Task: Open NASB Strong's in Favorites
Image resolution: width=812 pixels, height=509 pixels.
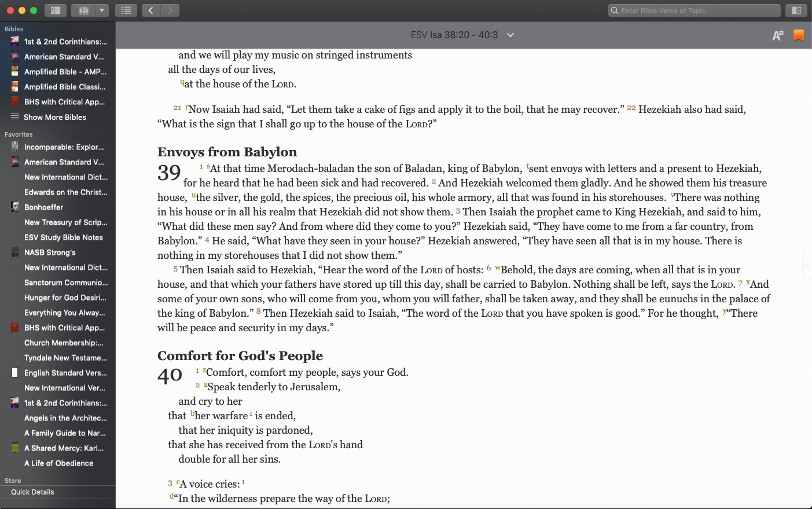Action: pyautogui.click(x=50, y=252)
